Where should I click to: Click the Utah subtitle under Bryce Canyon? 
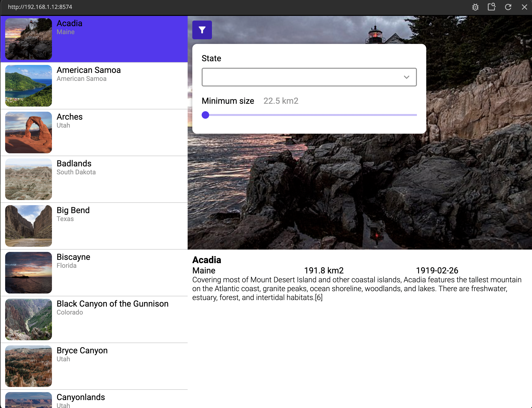(x=63, y=359)
